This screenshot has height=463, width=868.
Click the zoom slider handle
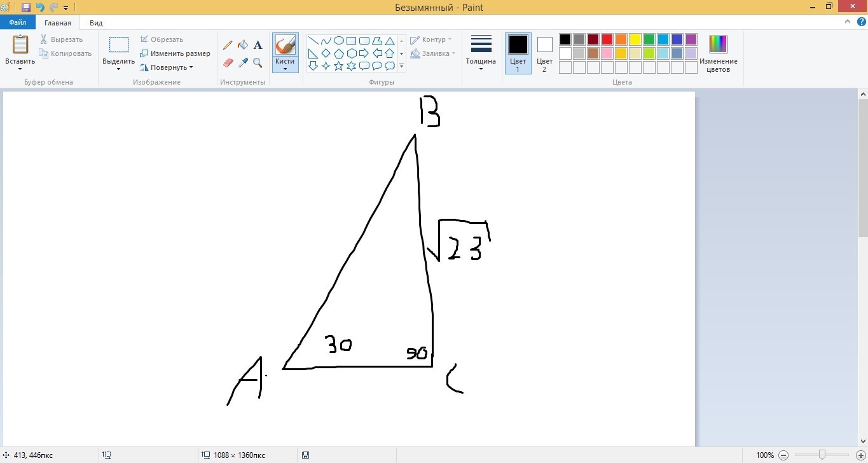point(822,455)
